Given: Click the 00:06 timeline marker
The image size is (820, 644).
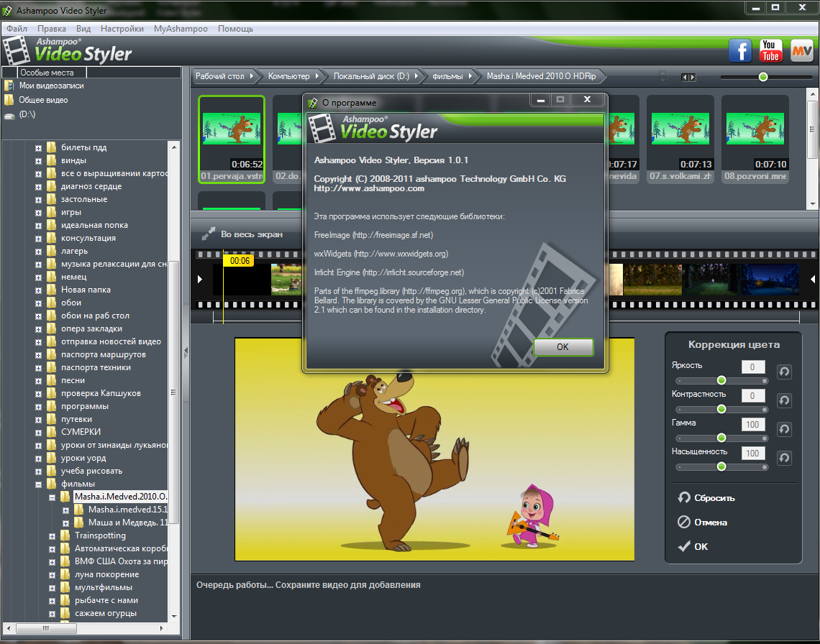Looking at the screenshot, I should pyautogui.click(x=240, y=260).
